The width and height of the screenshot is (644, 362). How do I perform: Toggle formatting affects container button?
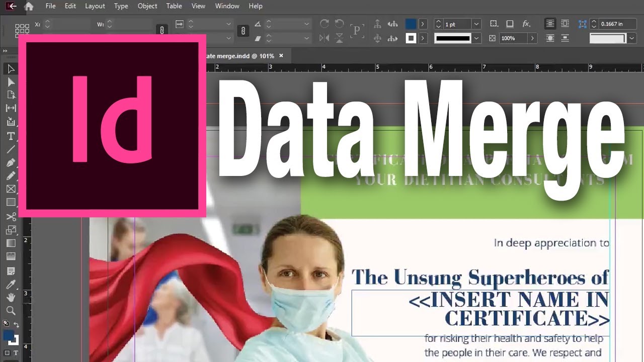click(x=7, y=353)
